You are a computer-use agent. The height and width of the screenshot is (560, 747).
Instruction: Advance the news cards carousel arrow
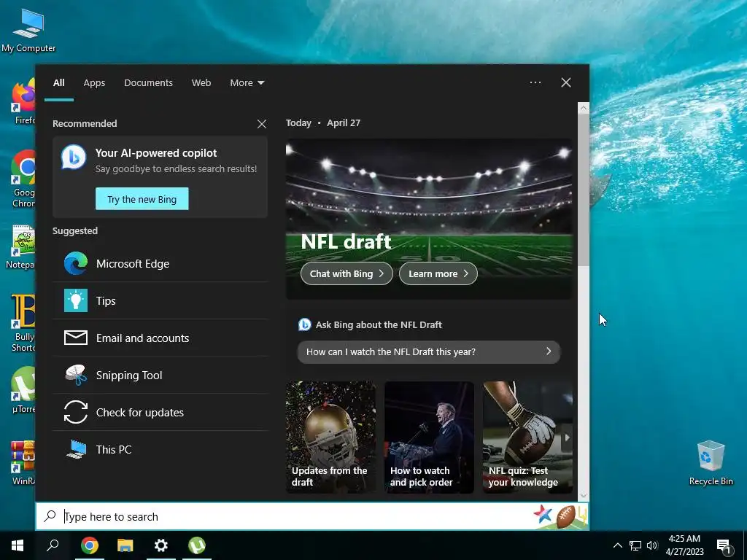566,437
